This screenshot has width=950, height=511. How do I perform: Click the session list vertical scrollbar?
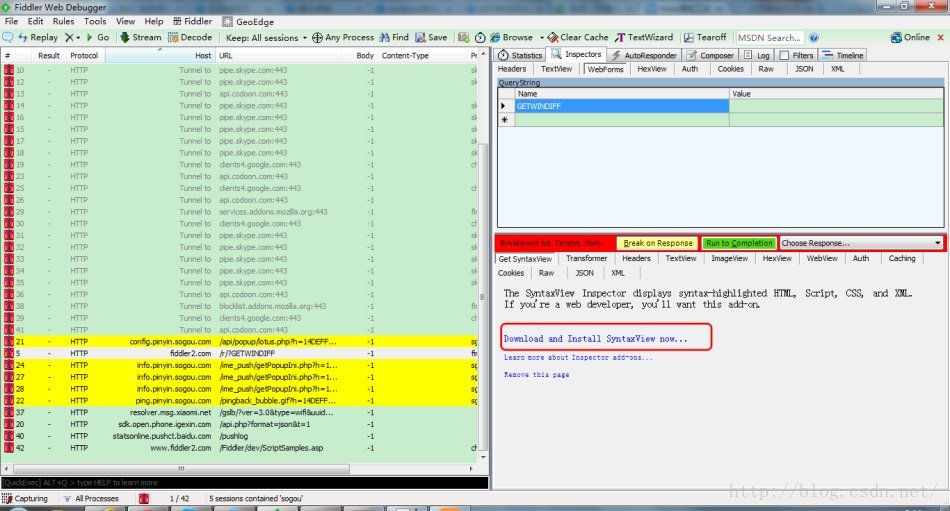[x=483, y=296]
